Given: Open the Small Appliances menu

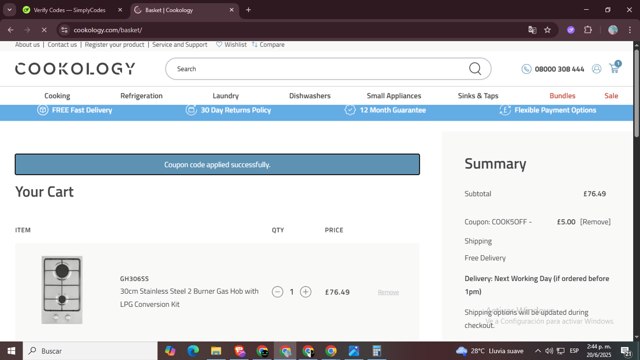Looking at the screenshot, I should [393, 96].
